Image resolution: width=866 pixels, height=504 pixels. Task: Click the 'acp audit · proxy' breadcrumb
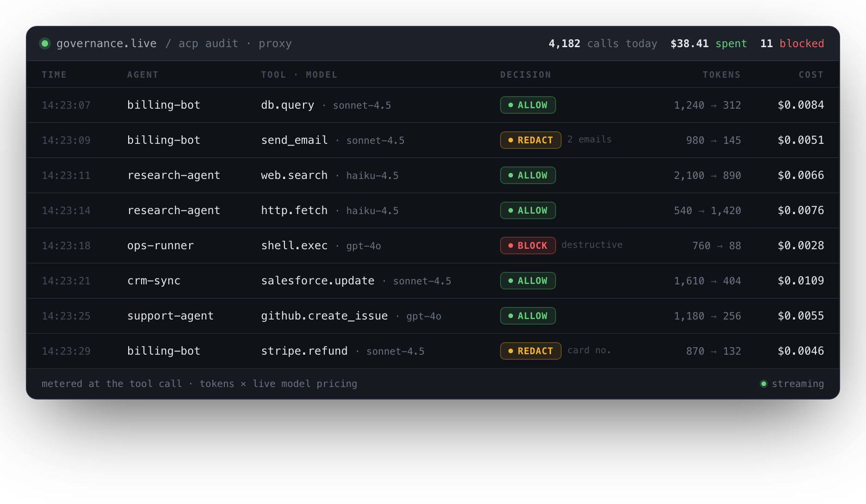click(x=235, y=43)
